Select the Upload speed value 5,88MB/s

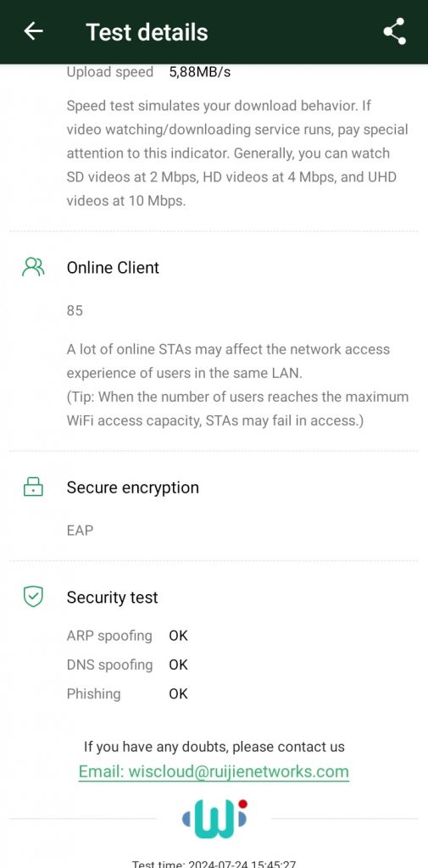pyautogui.click(x=200, y=73)
